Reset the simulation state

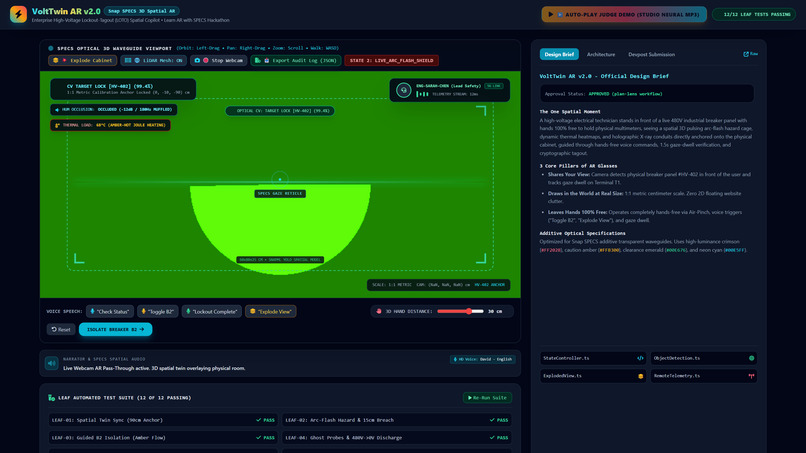pyautogui.click(x=61, y=329)
